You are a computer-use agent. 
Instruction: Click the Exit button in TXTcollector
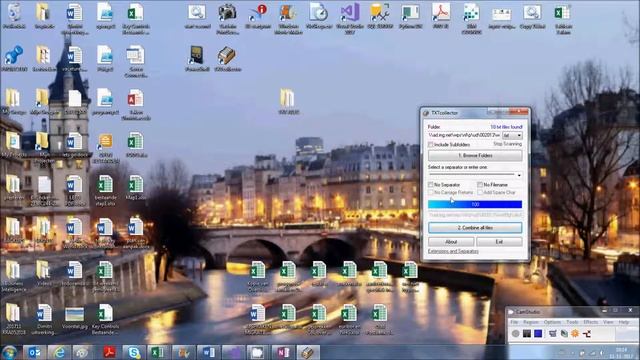click(x=499, y=242)
